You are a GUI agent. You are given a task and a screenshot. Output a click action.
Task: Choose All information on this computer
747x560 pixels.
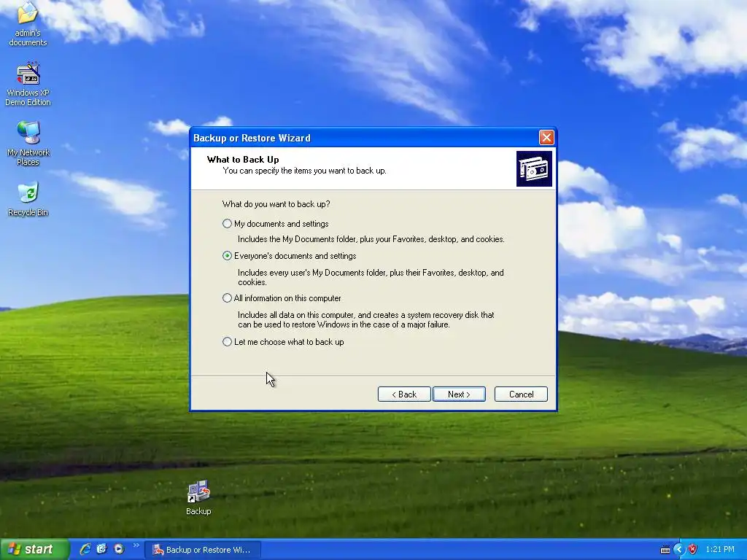coord(282,298)
